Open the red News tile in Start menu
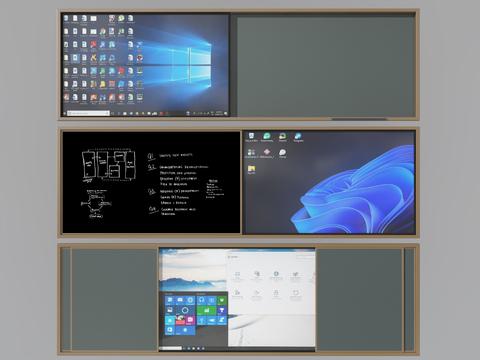Image resolution: width=480 pixels, height=360 pixels. (180, 320)
